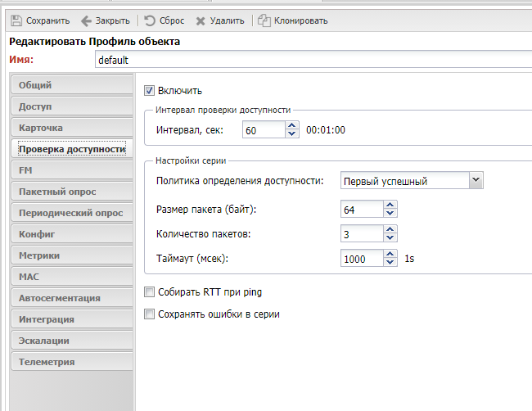This screenshot has height=411, width=532.
Task: Enable Сохранять ошибки в серии checkbox
Action: (149, 314)
